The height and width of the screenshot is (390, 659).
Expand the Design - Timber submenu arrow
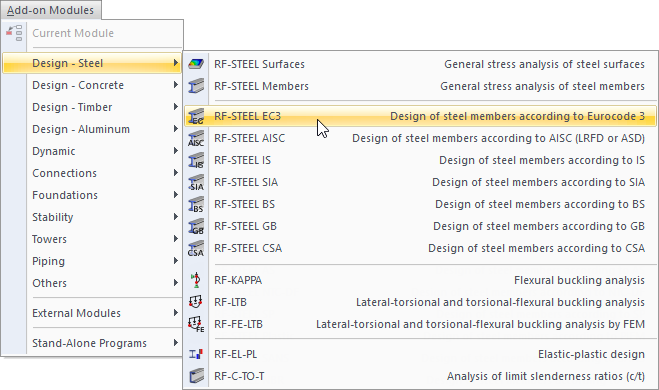(x=175, y=107)
